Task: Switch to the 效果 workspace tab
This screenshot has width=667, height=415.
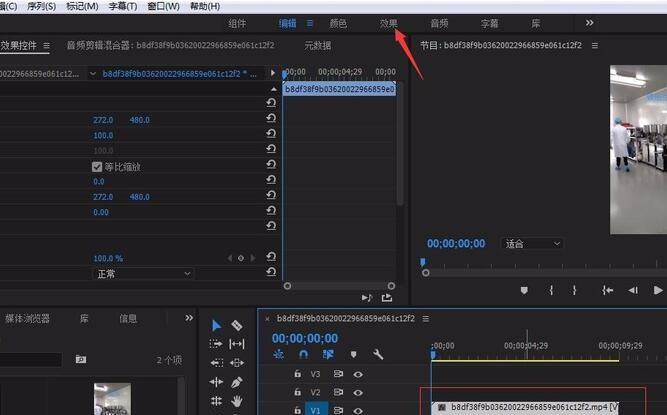Action: coord(389,23)
